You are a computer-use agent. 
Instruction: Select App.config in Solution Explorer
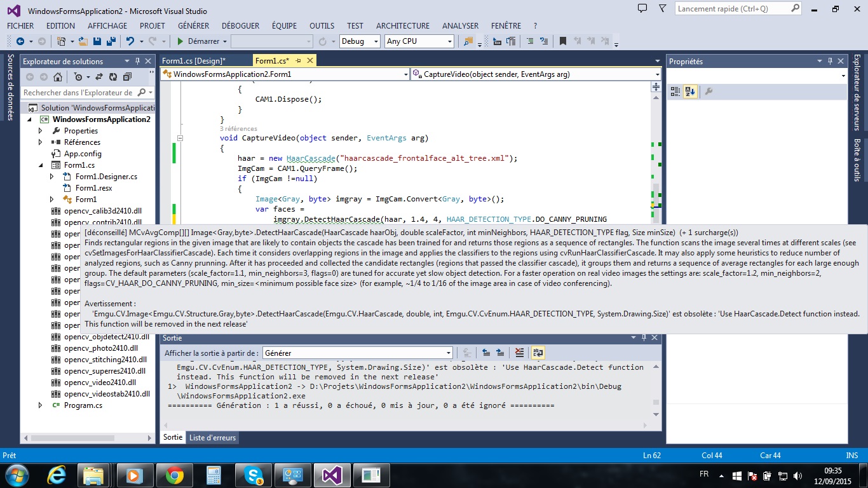(x=83, y=154)
